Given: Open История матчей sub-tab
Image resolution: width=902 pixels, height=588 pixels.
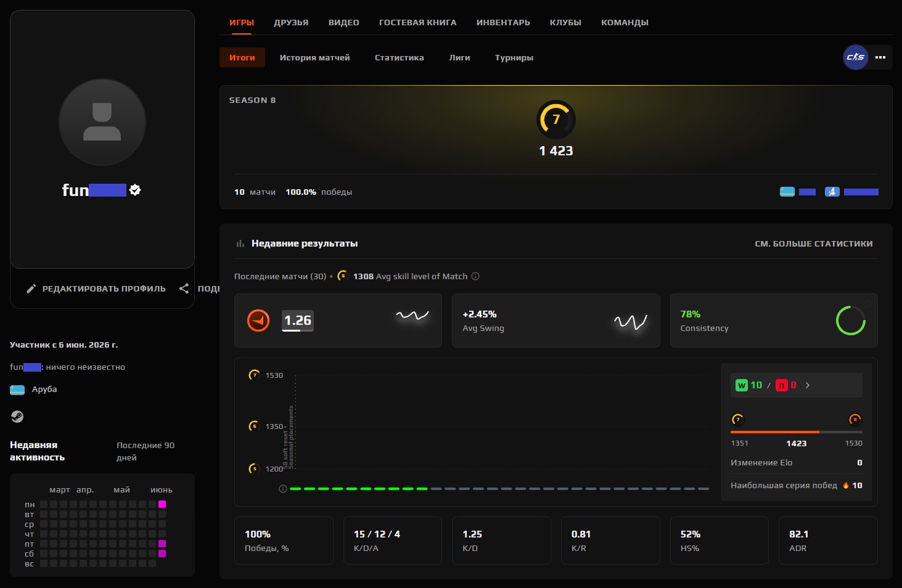Looking at the screenshot, I should tap(314, 57).
